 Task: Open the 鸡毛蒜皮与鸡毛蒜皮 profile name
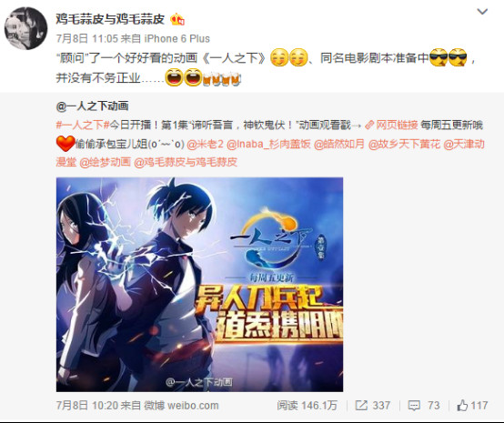pyautogui.click(x=110, y=19)
